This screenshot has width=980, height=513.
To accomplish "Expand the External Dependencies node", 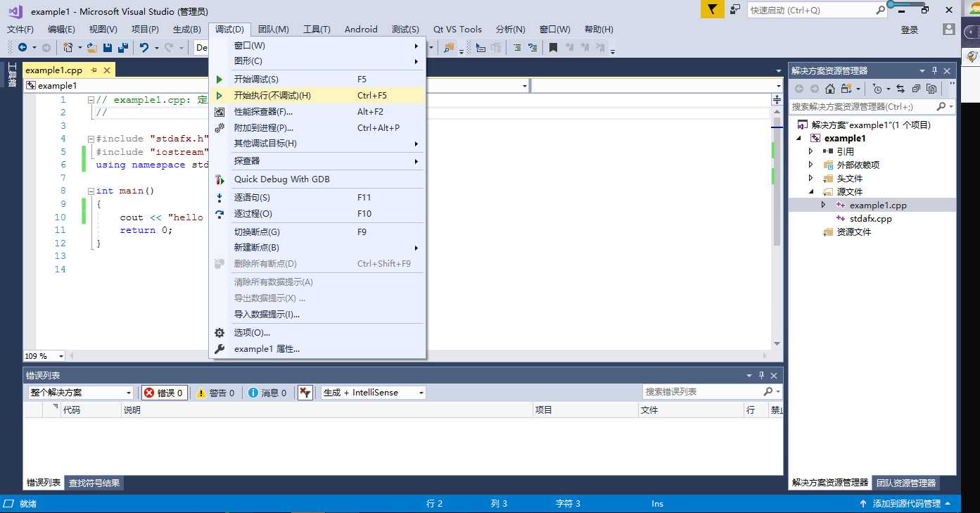I will tap(810, 165).
